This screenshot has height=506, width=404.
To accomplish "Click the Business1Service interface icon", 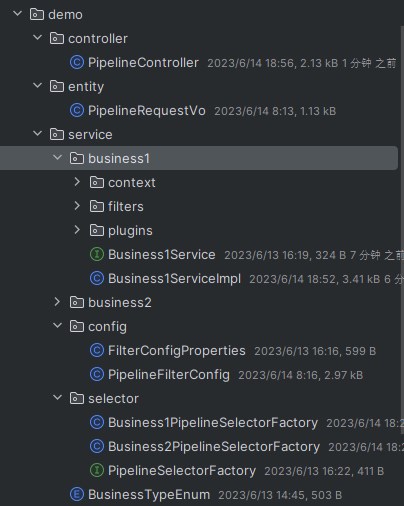I will (97, 254).
